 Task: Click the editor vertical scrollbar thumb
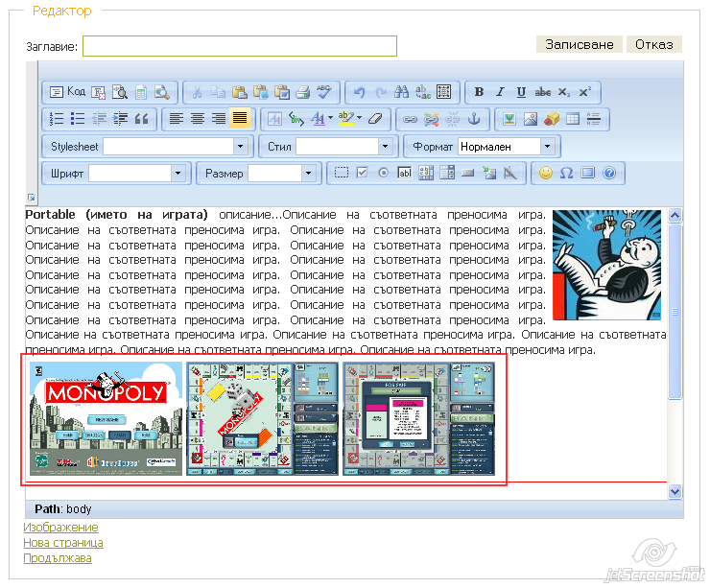click(x=674, y=312)
